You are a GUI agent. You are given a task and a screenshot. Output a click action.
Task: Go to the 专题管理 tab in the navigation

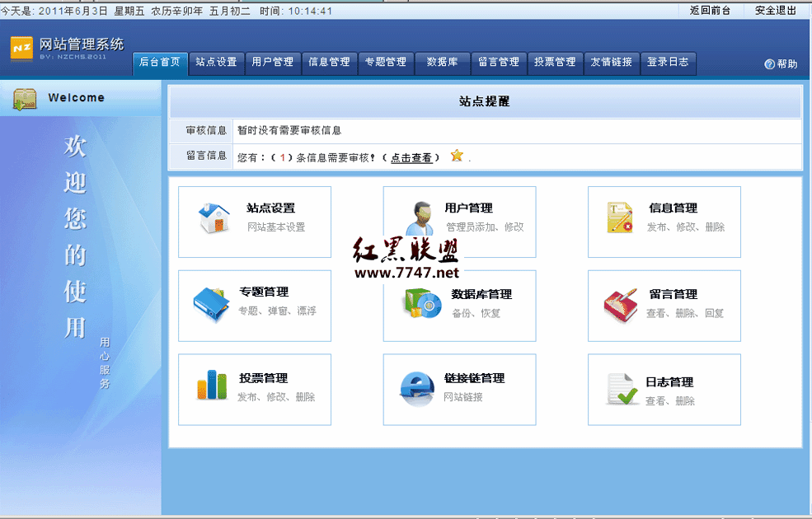(386, 63)
